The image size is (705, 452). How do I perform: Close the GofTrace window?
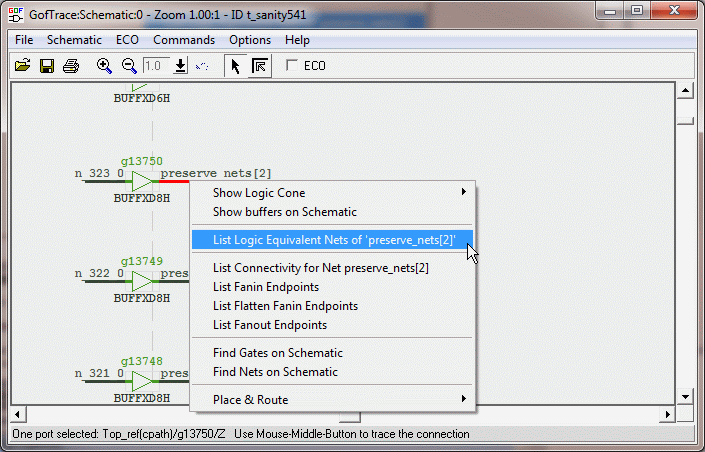point(674,11)
